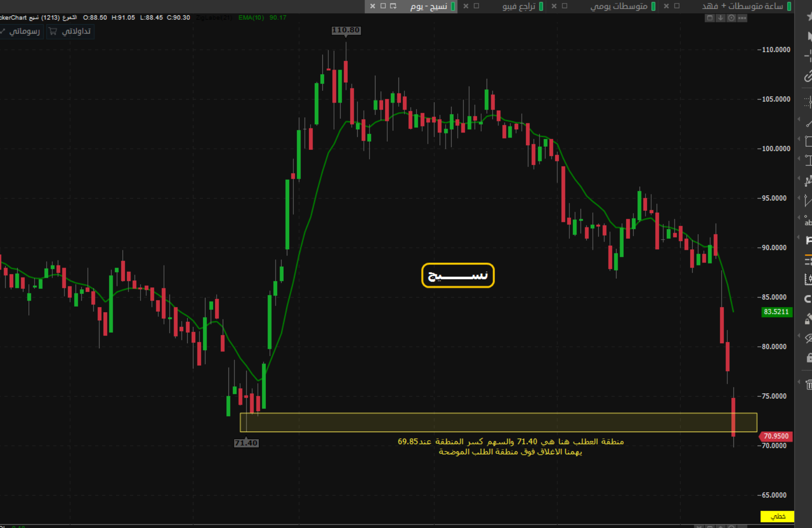The width and height of the screenshot is (812, 528).
Task: Open chart settings gear icon
Action: pyautogui.click(x=731, y=18)
